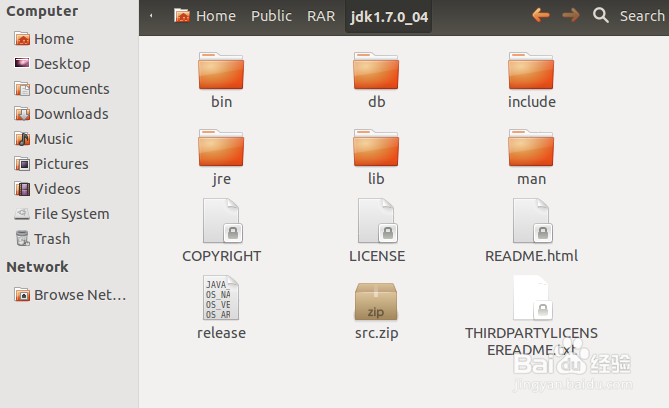Go to Public in the path bar
The width and height of the screenshot is (669, 408).
click(271, 16)
